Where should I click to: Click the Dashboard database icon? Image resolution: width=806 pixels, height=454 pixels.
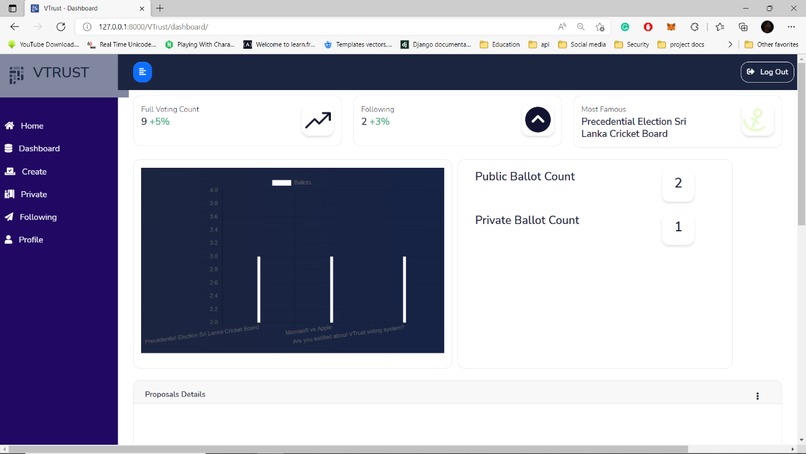(8, 149)
